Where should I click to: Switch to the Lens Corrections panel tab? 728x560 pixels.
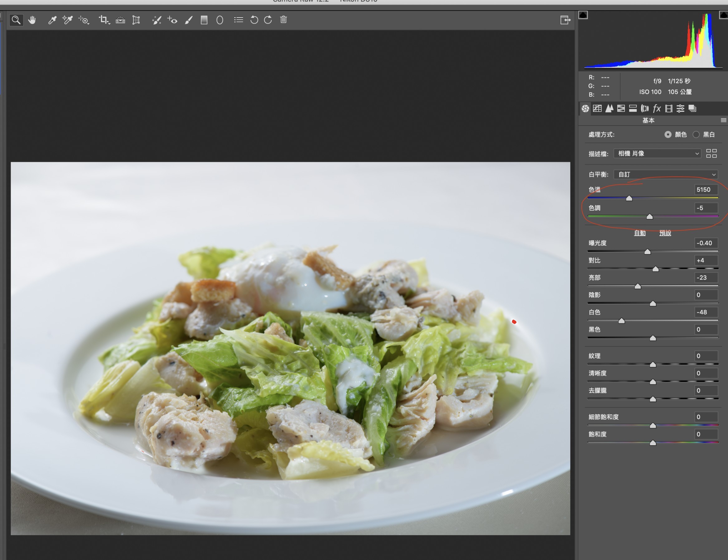click(x=645, y=108)
